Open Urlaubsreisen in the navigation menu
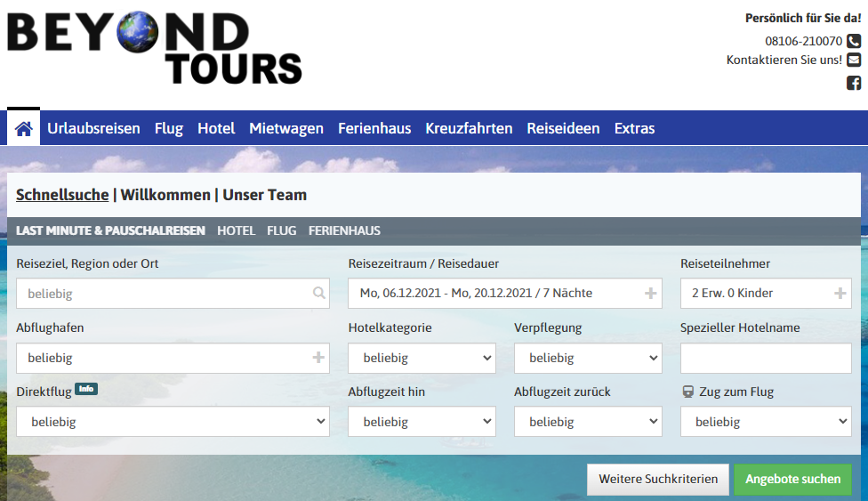868x501 pixels. 93,128
